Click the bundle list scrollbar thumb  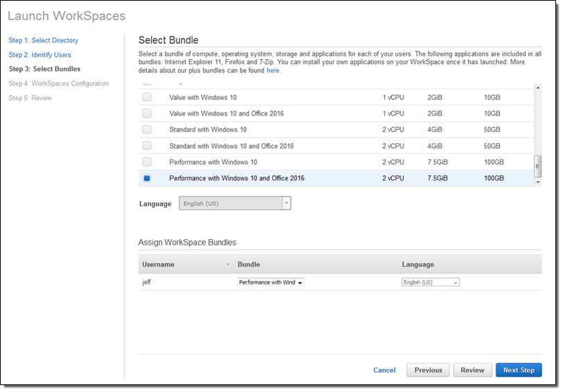pyautogui.click(x=537, y=165)
